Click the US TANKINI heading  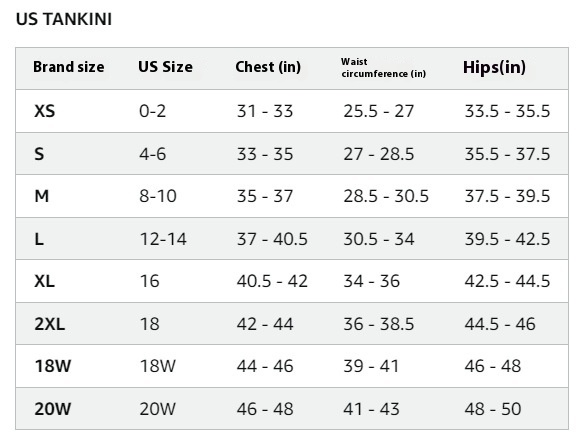pos(64,19)
